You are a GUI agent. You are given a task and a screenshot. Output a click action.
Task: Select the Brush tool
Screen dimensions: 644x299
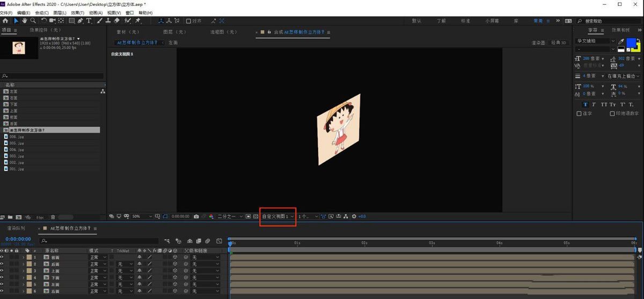99,21
